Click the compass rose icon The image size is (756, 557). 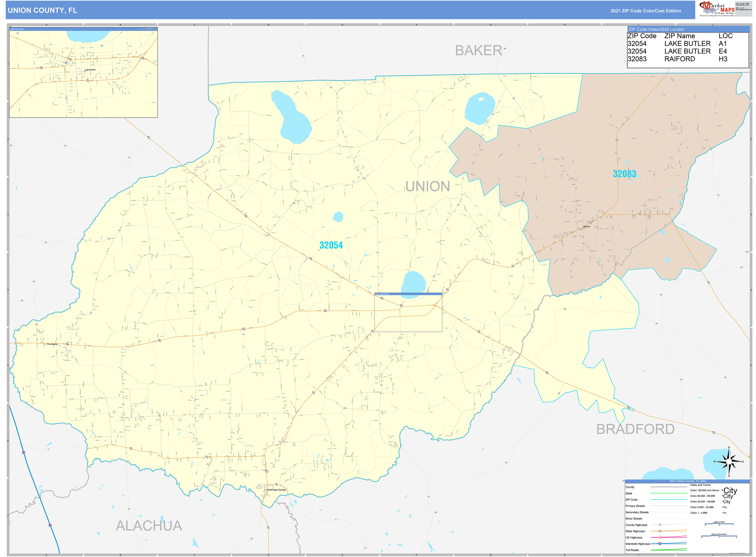click(x=729, y=461)
